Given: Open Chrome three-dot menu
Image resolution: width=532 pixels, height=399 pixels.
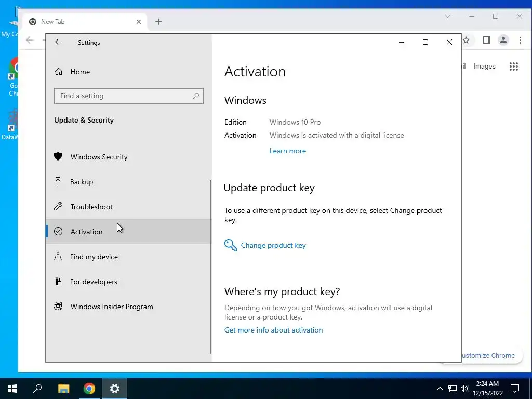Looking at the screenshot, I should (520, 40).
